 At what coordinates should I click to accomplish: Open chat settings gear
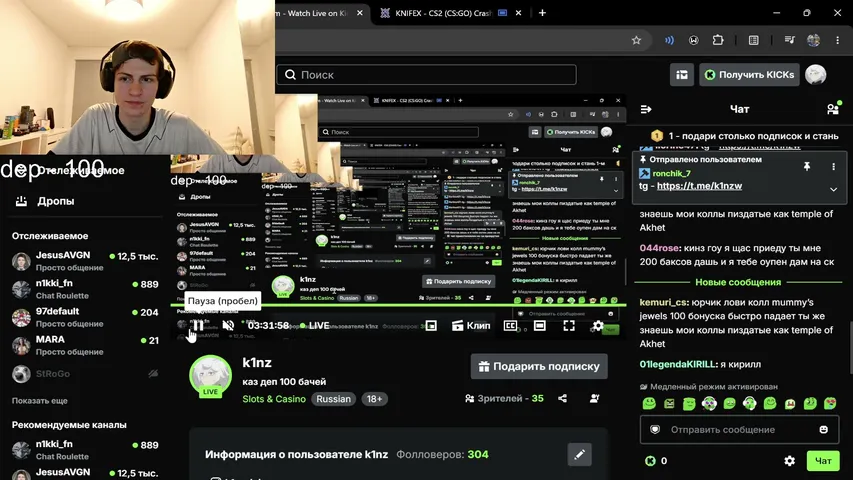pos(789,461)
